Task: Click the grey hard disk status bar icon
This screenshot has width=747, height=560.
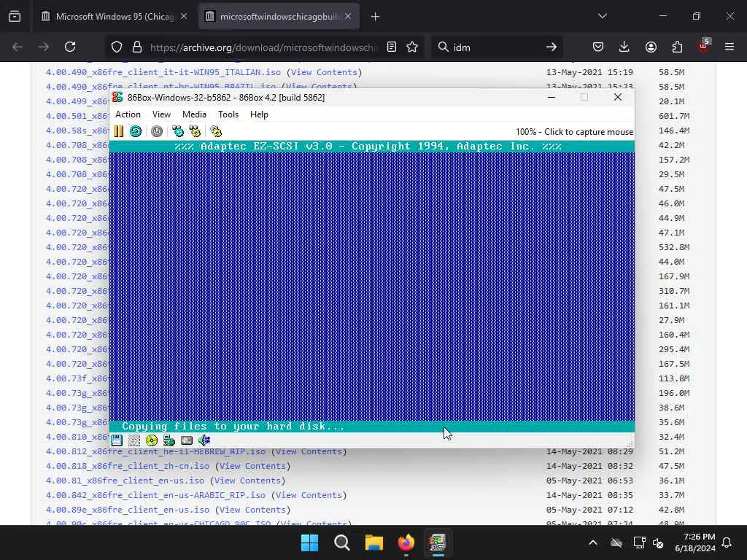Action: tap(187, 440)
